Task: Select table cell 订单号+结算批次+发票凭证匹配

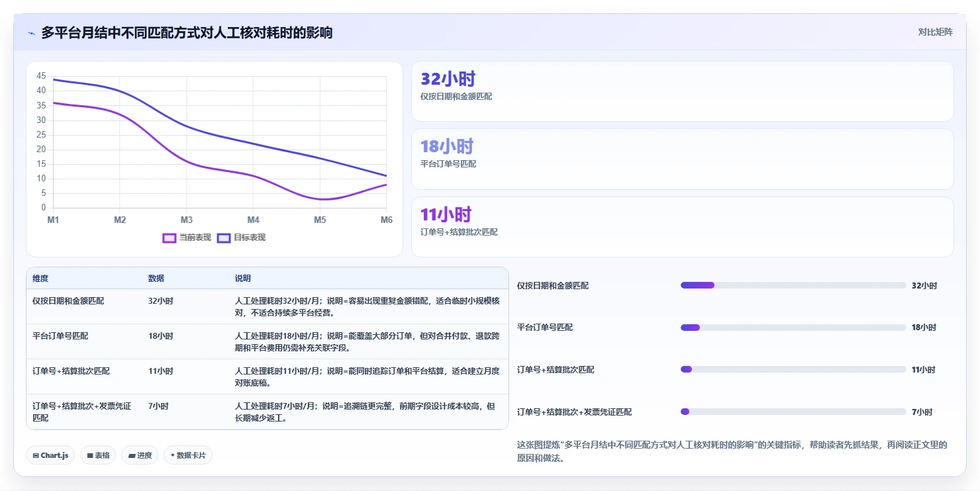Action: tap(82, 412)
